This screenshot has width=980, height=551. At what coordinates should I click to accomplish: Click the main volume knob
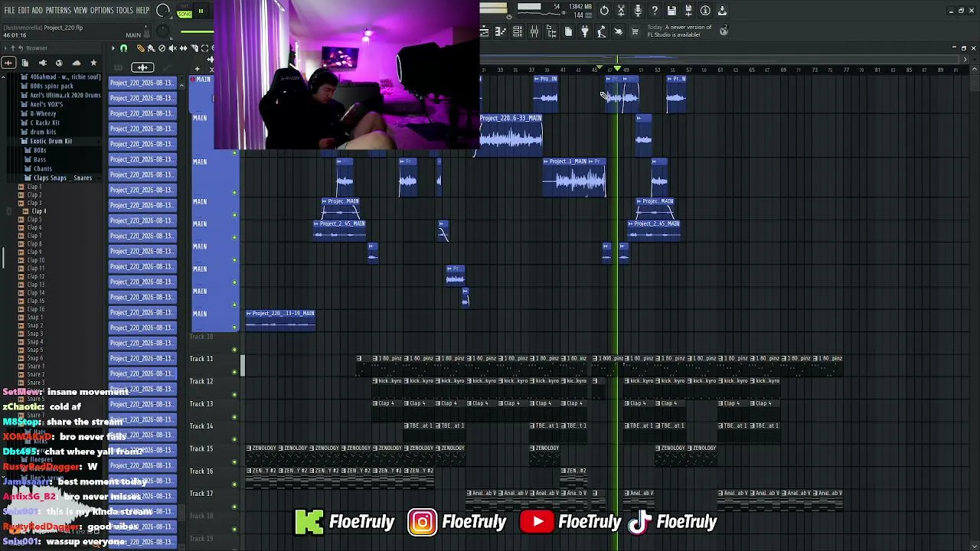pyautogui.click(x=164, y=11)
